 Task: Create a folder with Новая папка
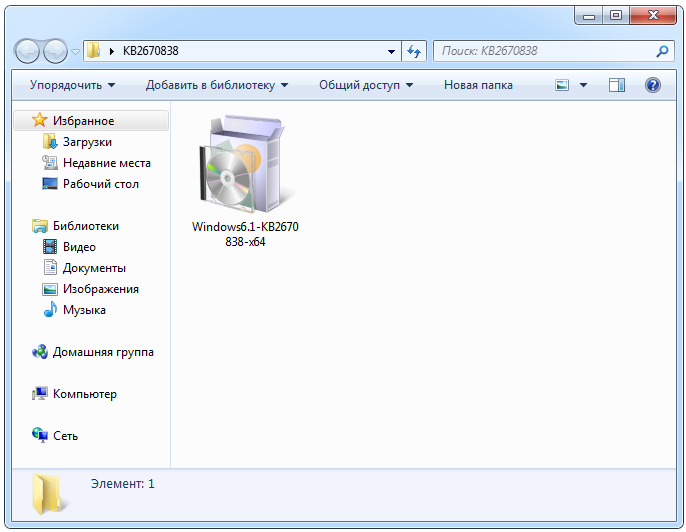pyautogui.click(x=478, y=85)
